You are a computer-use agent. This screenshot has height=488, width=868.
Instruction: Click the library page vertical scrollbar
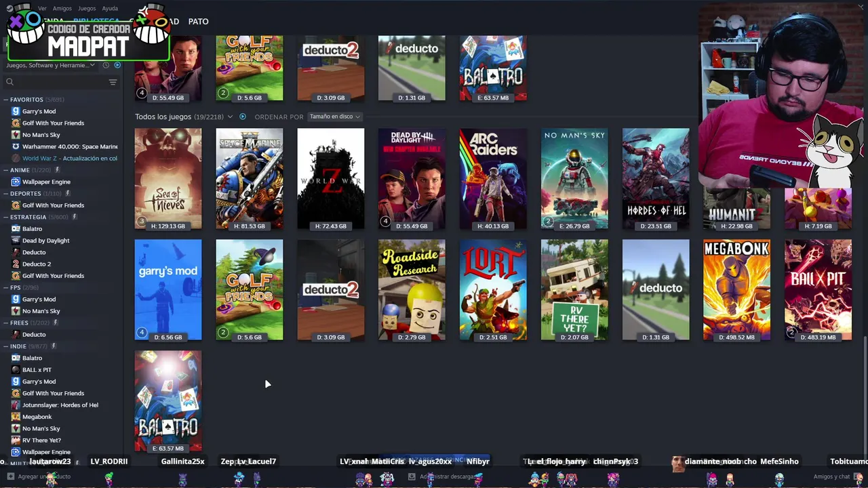tap(865, 396)
